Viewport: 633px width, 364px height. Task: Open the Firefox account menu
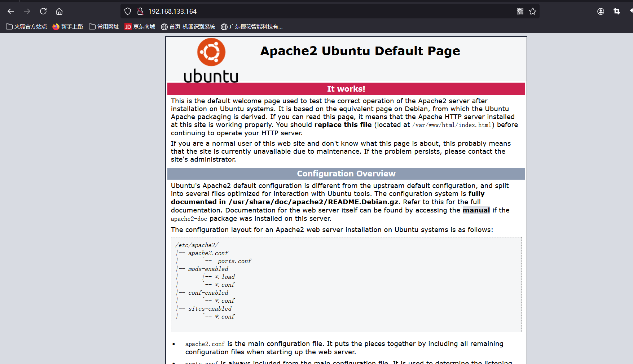click(x=601, y=12)
